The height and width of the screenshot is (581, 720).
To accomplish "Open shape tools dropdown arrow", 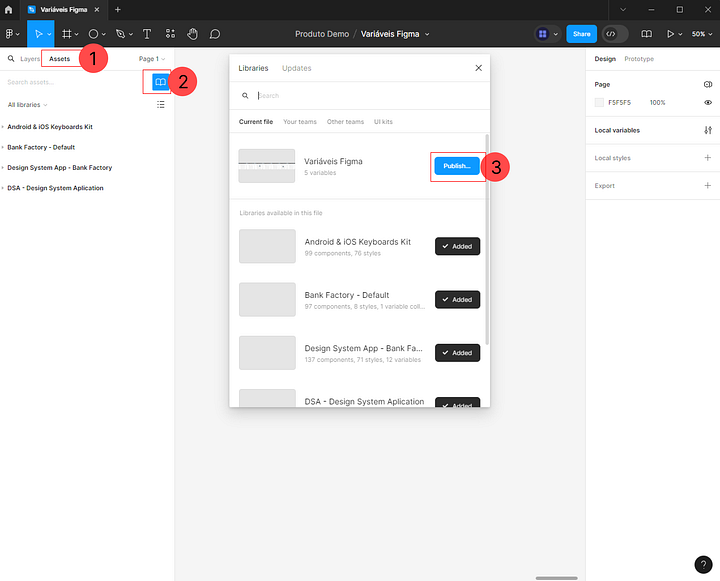I will 104,34.
